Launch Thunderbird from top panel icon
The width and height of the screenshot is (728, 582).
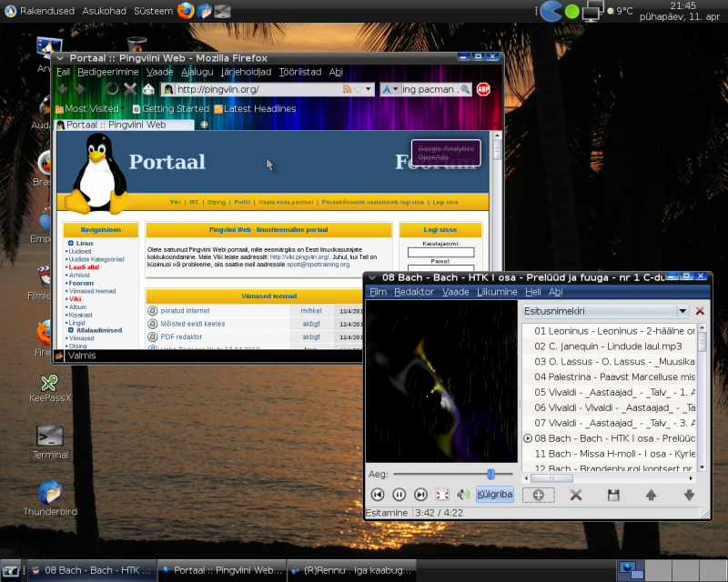(204, 10)
